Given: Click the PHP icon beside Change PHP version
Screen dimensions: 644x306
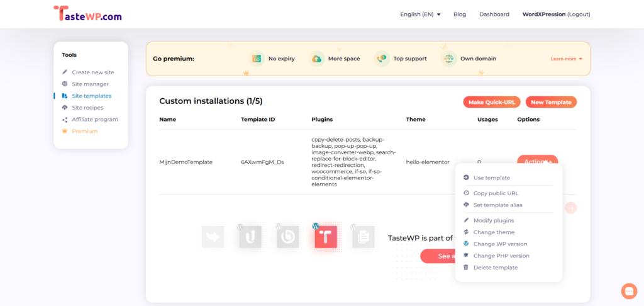Looking at the screenshot, I should (x=466, y=256).
